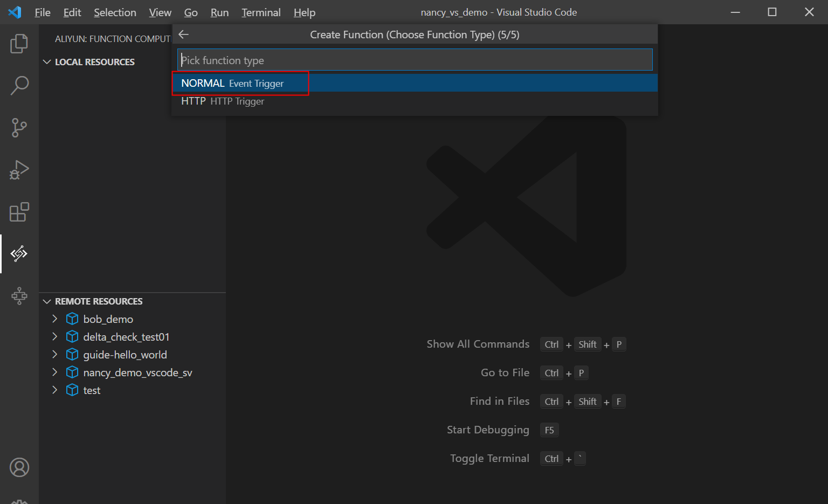Select NORMAL Event Trigger function type
This screenshot has height=504, width=828.
point(415,83)
